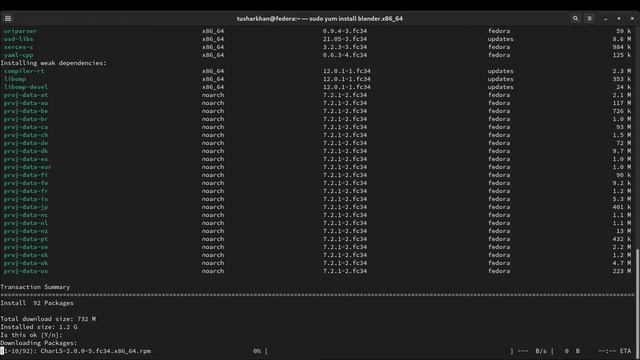Click the 'noarch' arch on the proj-data-jp row
This screenshot has width=640, height=360.
pyautogui.click(x=213, y=207)
